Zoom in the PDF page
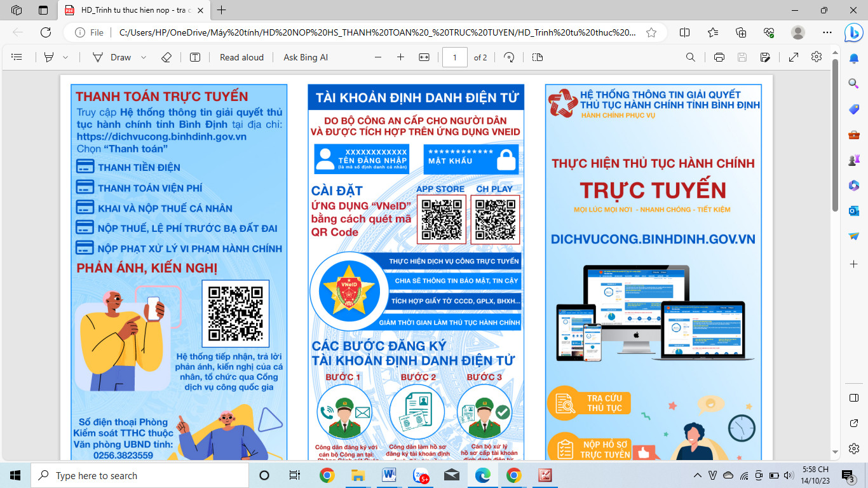 [x=400, y=57]
